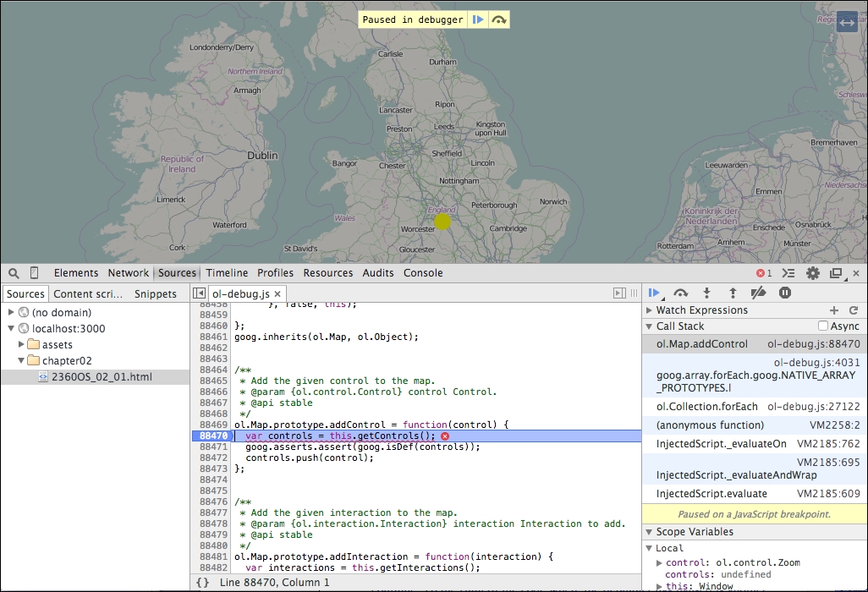Viewport: 868px width, 592px height.
Task: Click the Step into next function call icon
Action: click(x=706, y=293)
